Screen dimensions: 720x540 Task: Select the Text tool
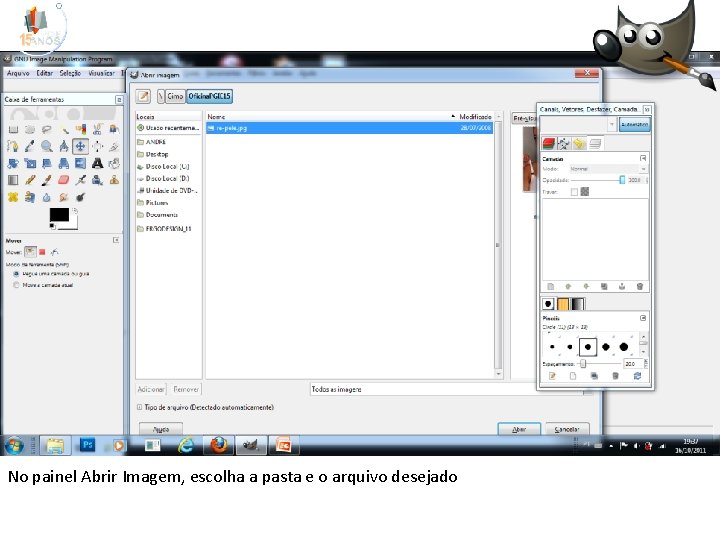(x=97, y=163)
